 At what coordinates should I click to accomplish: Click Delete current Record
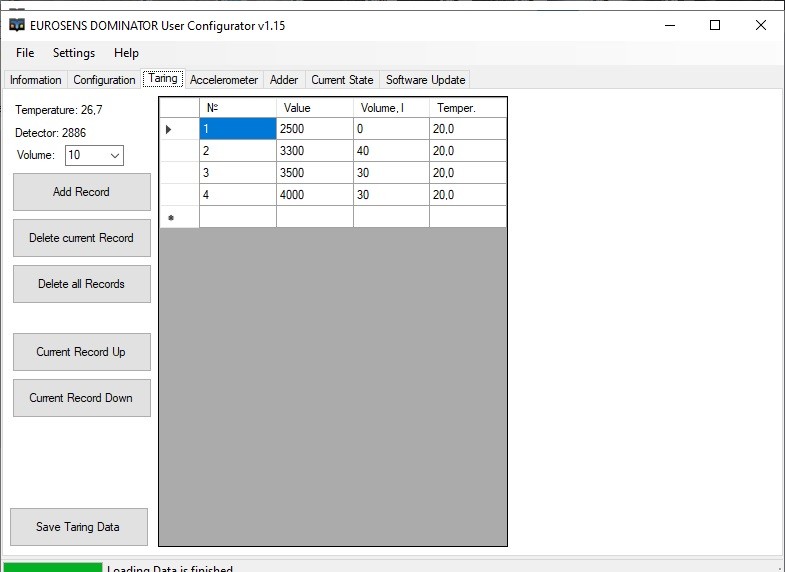82,238
